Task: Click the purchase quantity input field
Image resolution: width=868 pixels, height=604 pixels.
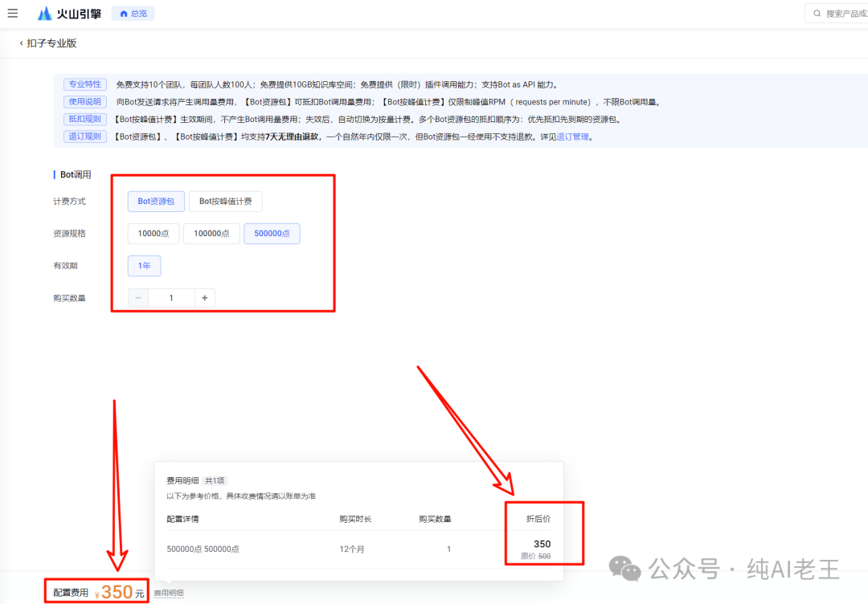Action: (x=171, y=298)
